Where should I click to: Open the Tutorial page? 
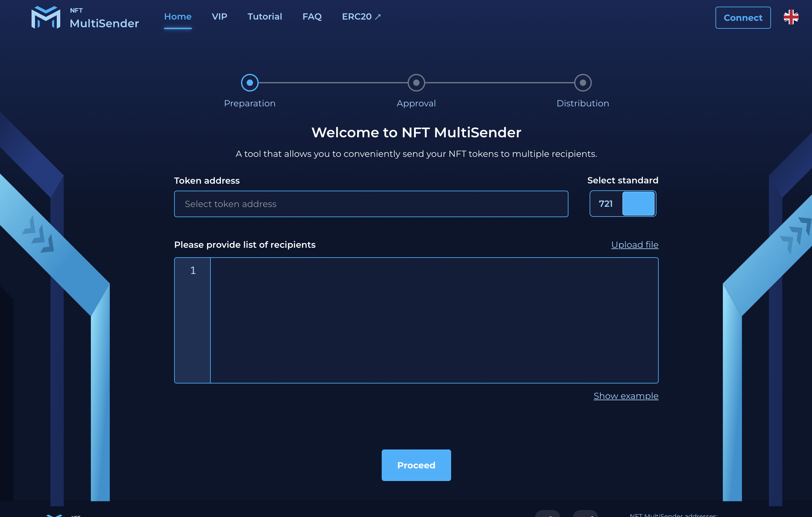tap(265, 16)
